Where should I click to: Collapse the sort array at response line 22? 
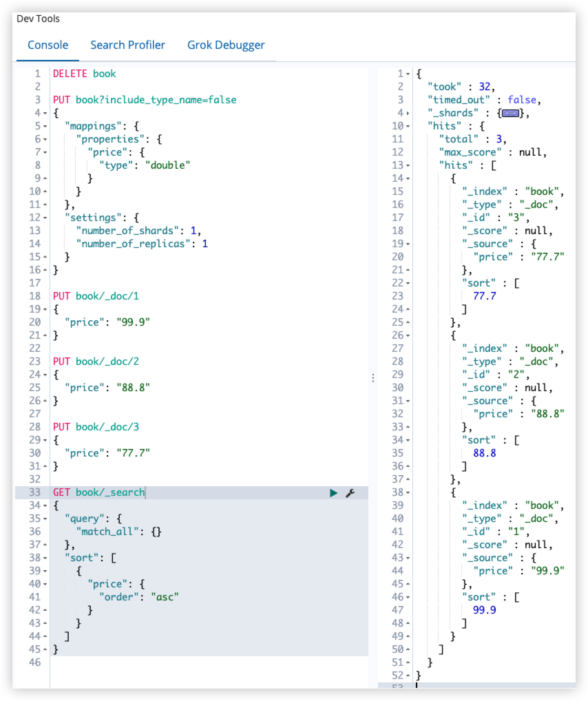(408, 284)
